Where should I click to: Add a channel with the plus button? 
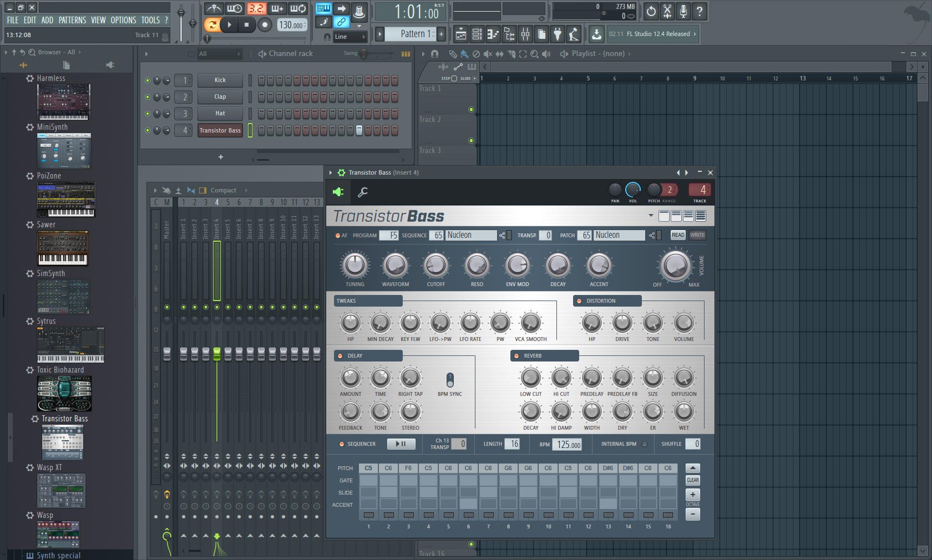pyautogui.click(x=221, y=157)
